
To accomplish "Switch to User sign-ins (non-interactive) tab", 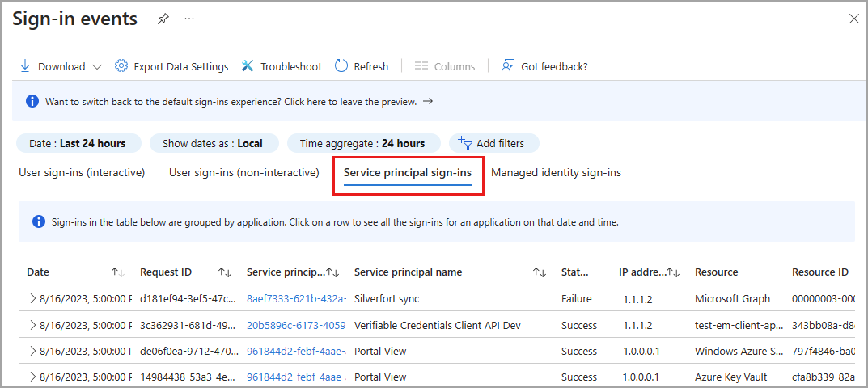I will 244,173.
